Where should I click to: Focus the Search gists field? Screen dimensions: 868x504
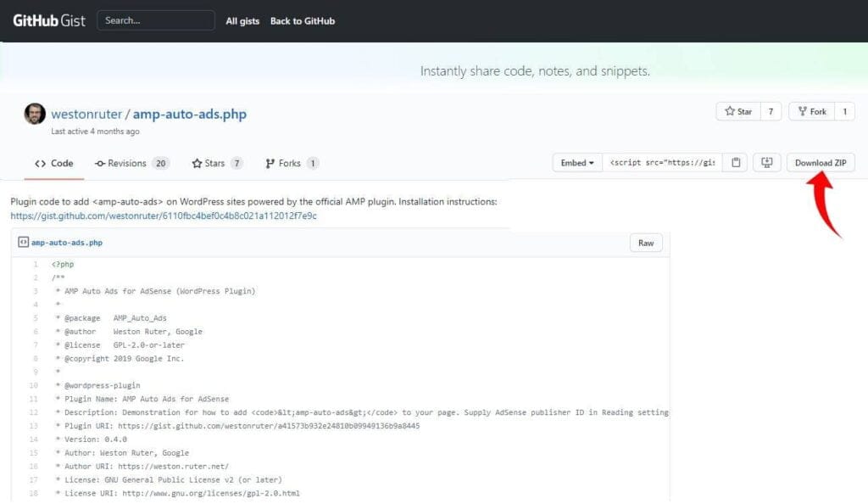[x=156, y=20]
